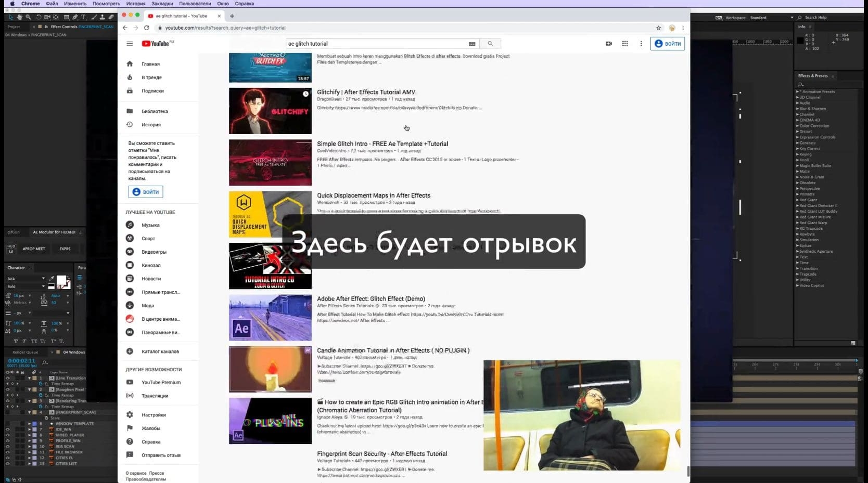Screen dimensions: 868x483
Task: Open the Bookmarks menu in the menu bar
Action: [x=162, y=4]
